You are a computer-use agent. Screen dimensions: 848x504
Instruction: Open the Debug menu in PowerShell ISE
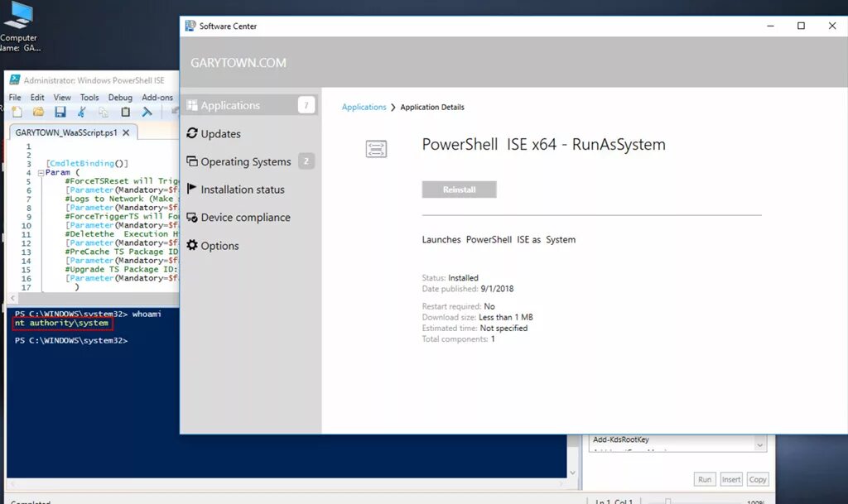[x=120, y=97]
